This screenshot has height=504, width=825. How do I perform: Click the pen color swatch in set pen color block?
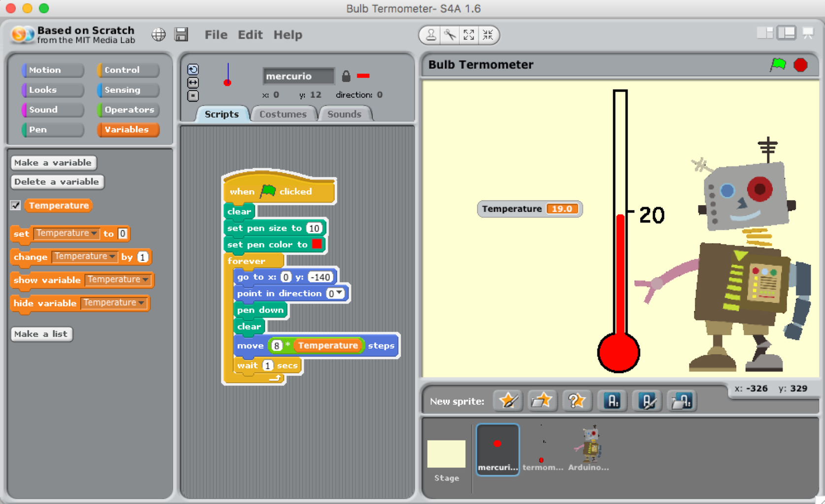click(318, 245)
